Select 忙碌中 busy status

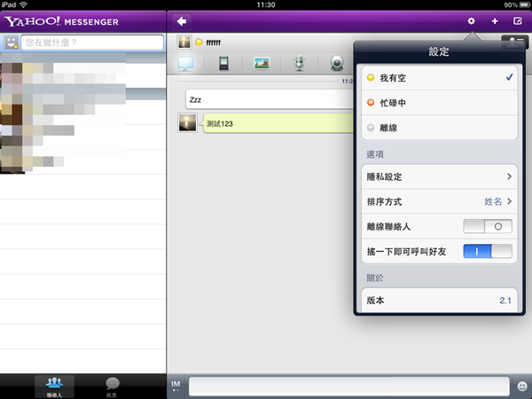pos(440,103)
